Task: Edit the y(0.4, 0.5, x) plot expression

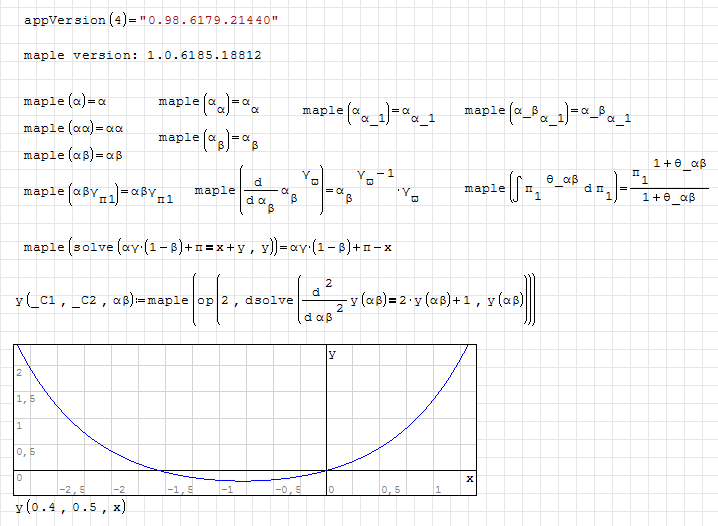Action: (70, 508)
